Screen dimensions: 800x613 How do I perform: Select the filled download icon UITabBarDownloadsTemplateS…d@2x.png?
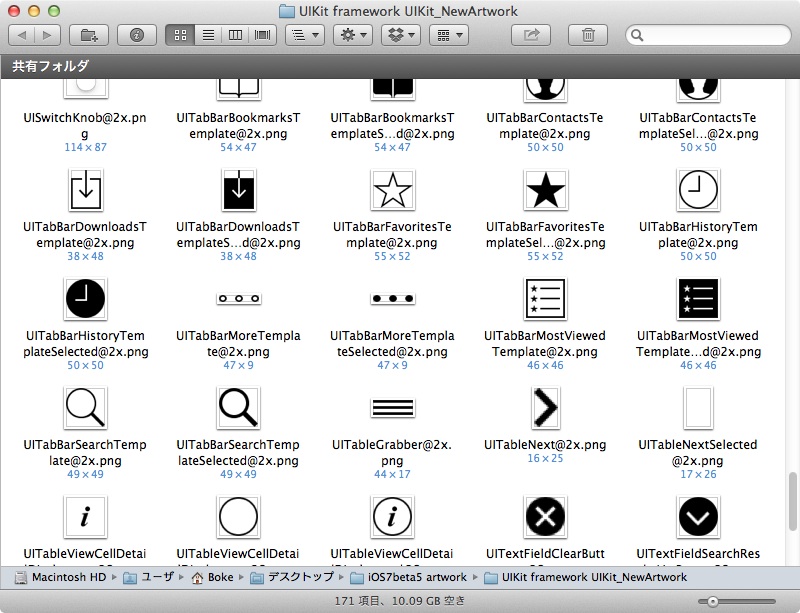coord(239,190)
